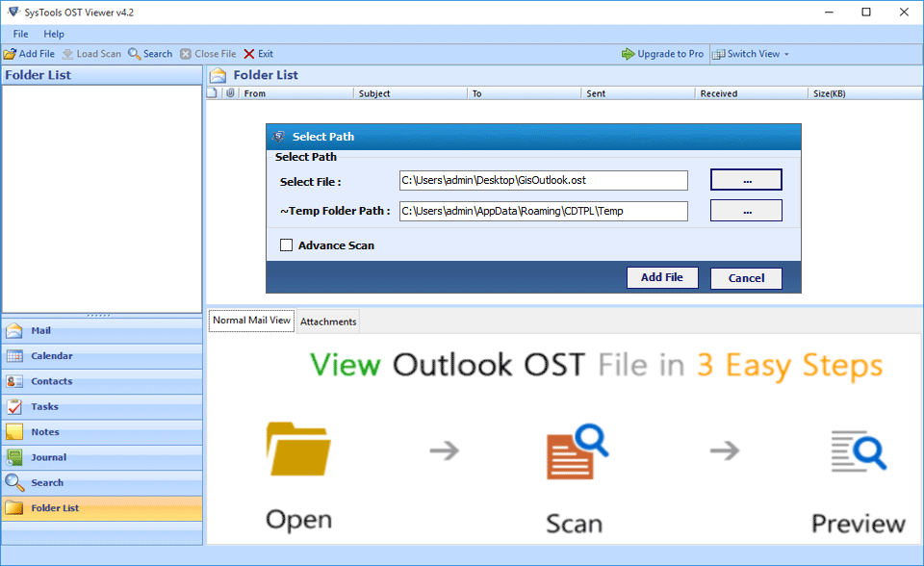924x566 pixels.
Task: Click the sidebar splitter grip dots
Action: (98, 316)
